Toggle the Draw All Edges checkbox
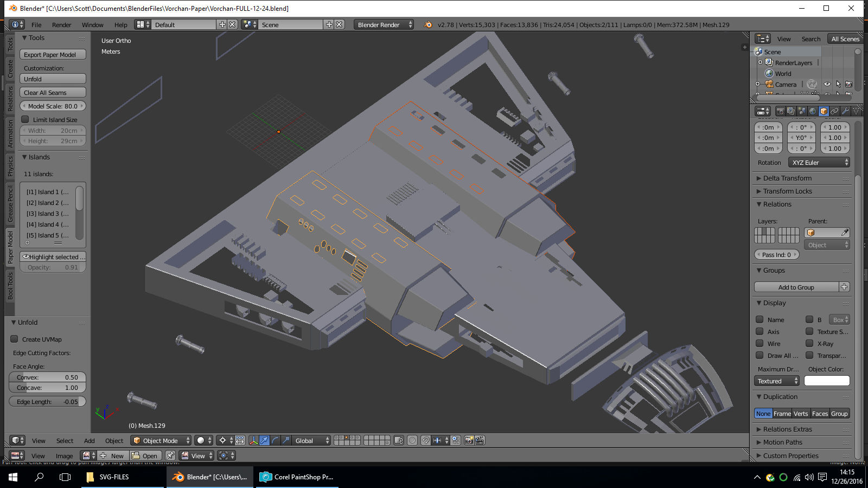Screen dimensions: 868x488 pyautogui.click(x=759, y=355)
